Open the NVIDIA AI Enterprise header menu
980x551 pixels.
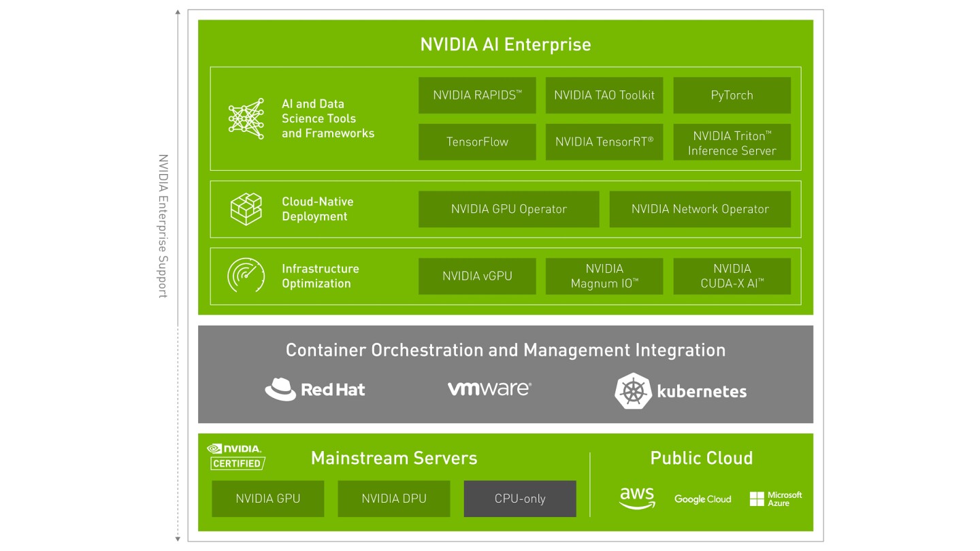pyautogui.click(x=505, y=44)
